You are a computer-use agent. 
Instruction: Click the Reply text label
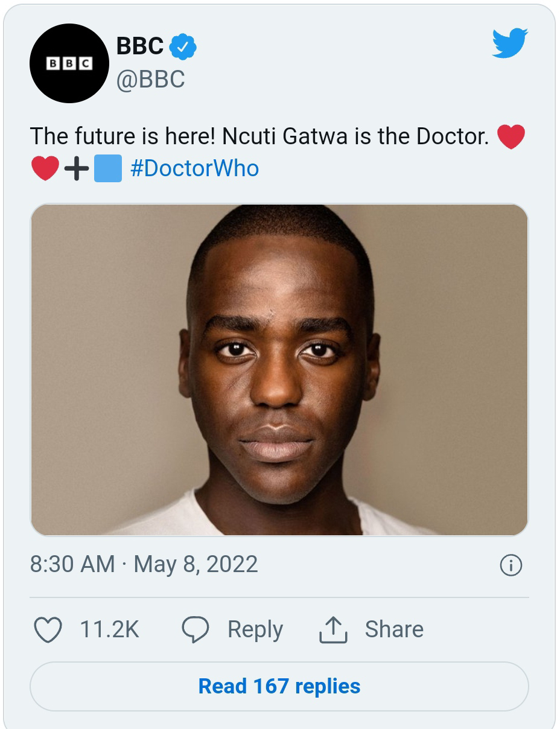[x=255, y=630]
